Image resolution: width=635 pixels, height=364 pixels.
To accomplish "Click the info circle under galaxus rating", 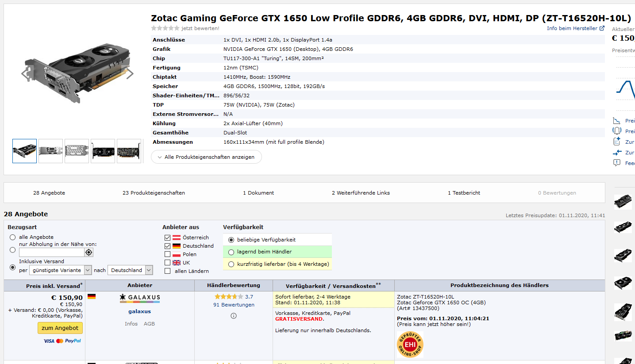I will (234, 316).
